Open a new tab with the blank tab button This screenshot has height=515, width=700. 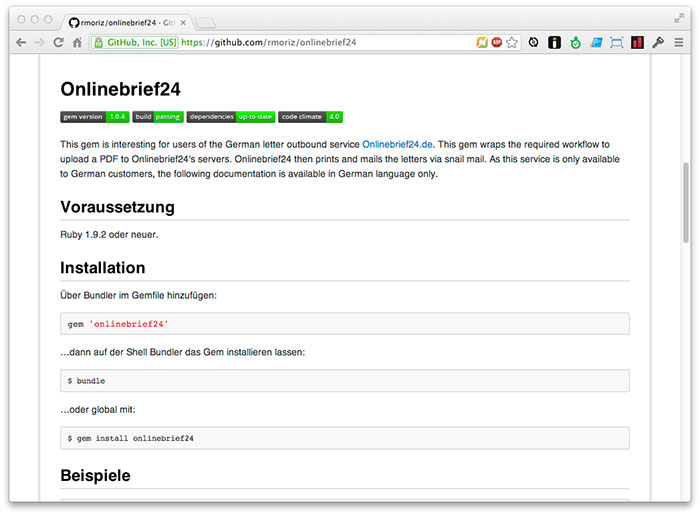(x=204, y=22)
